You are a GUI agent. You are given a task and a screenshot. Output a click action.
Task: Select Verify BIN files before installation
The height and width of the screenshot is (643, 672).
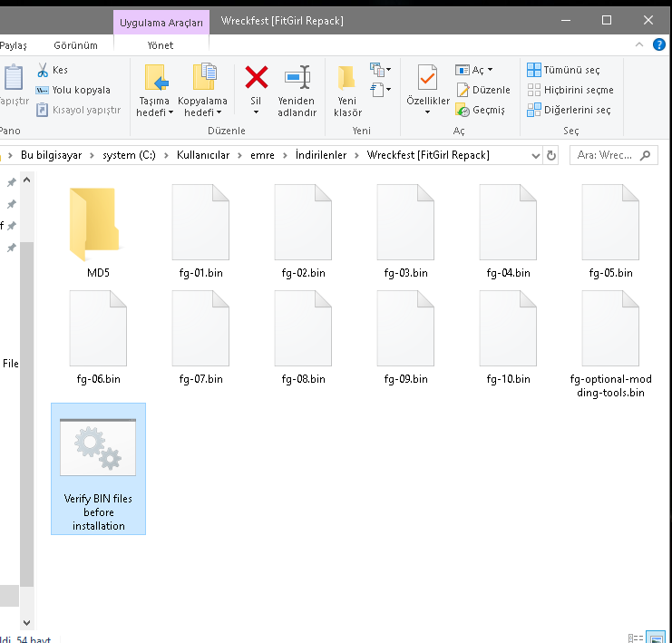tap(98, 469)
